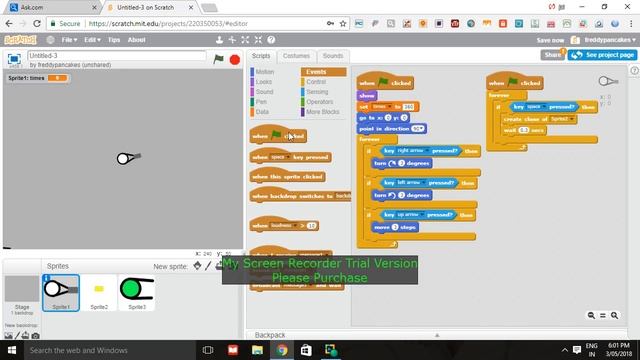Paint a new backdrop icon

click(17, 336)
